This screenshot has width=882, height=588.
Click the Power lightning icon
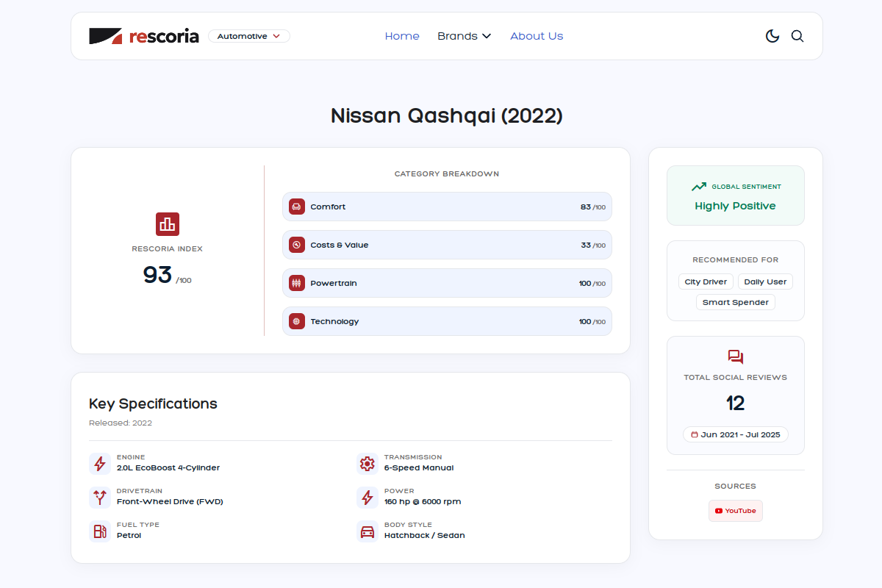tap(367, 498)
